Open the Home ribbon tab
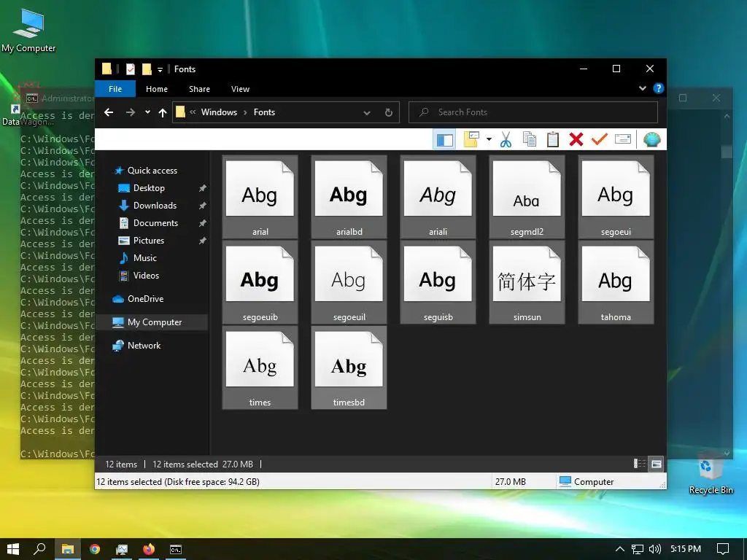The width and height of the screenshot is (747, 560). (x=157, y=89)
